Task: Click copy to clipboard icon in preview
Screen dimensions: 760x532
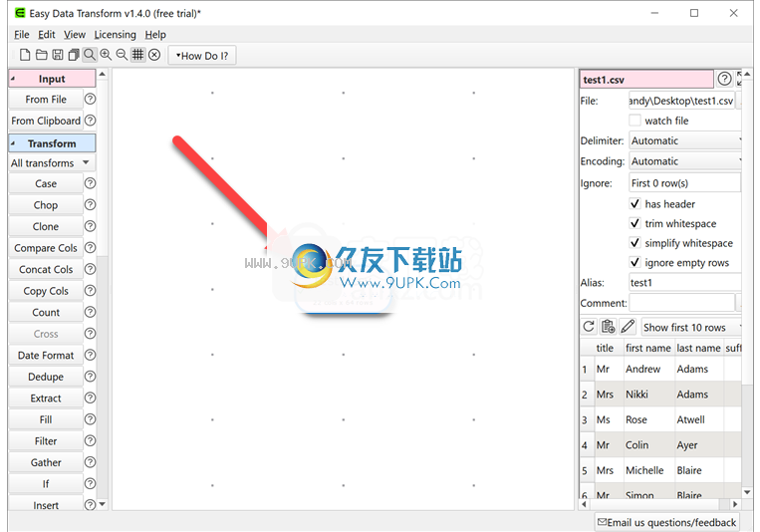Action: pyautogui.click(x=608, y=327)
